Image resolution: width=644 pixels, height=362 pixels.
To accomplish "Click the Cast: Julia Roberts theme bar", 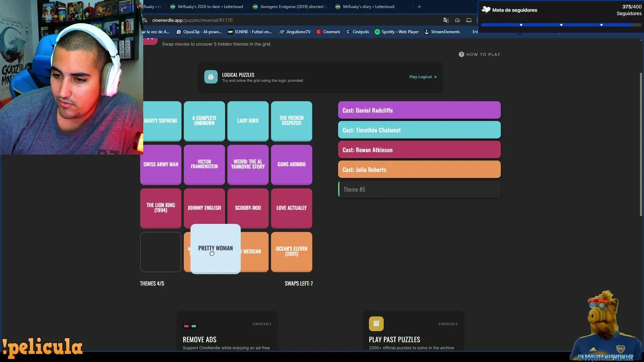I will click(419, 169).
